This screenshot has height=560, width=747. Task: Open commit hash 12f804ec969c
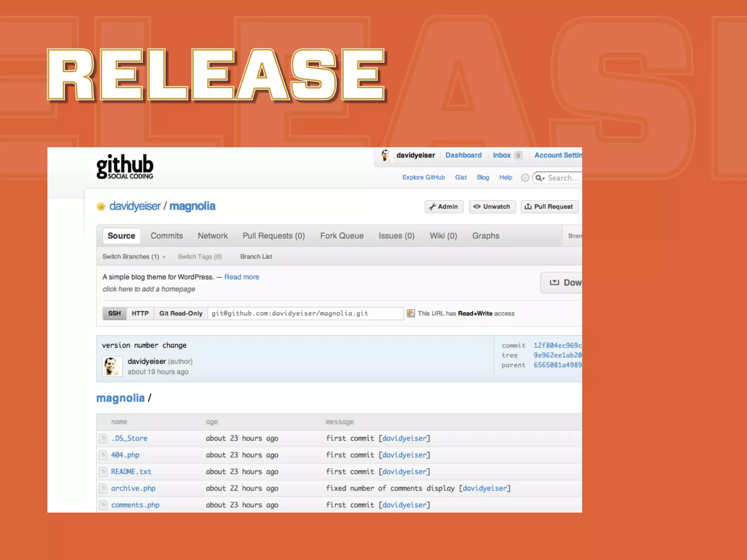coord(558,345)
